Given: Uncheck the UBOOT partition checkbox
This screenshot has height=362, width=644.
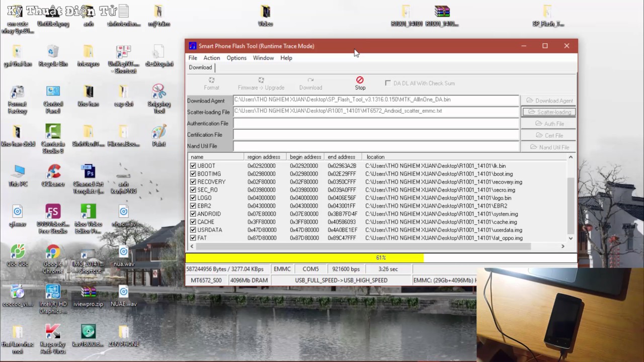Looking at the screenshot, I should (x=193, y=165).
